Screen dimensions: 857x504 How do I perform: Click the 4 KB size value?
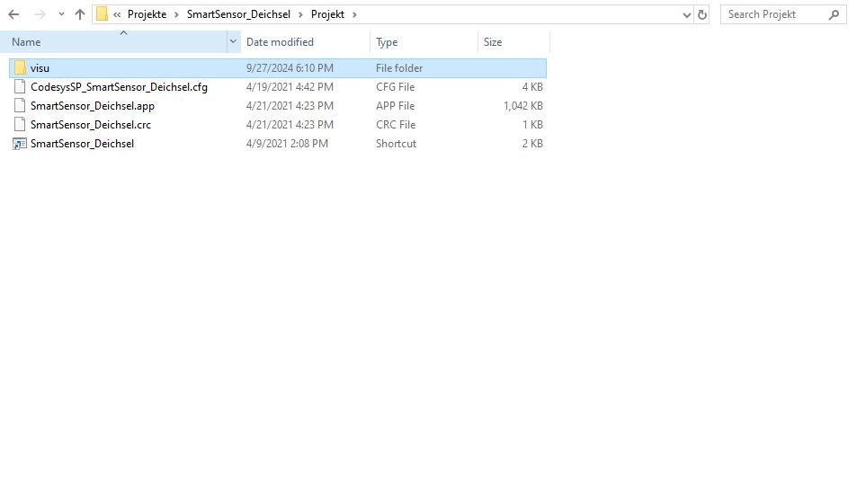(532, 87)
